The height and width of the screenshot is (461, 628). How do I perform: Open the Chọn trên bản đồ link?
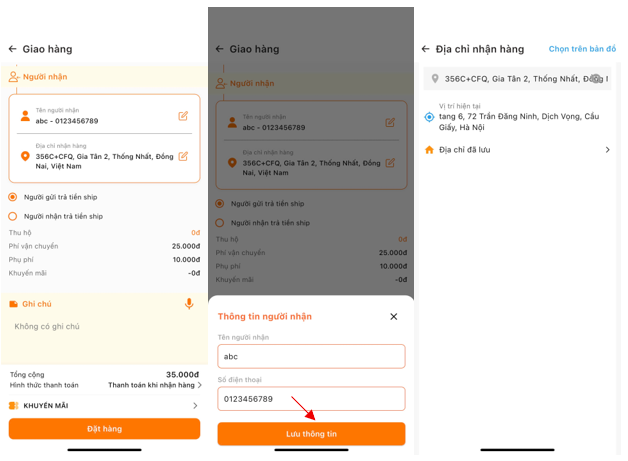[582, 49]
